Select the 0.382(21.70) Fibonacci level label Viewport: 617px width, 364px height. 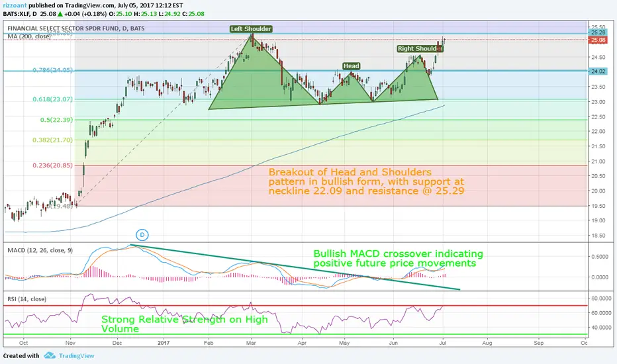[53, 140]
